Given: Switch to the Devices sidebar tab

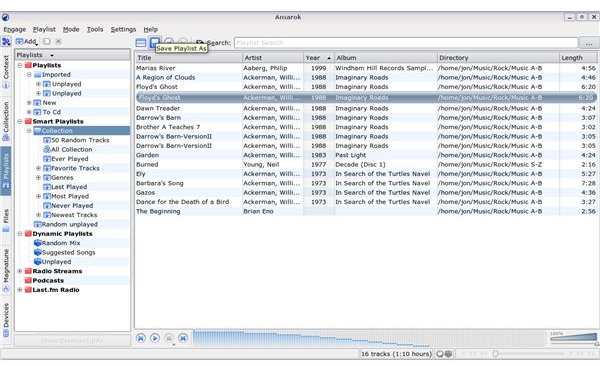Looking at the screenshot, I should click(x=6, y=319).
